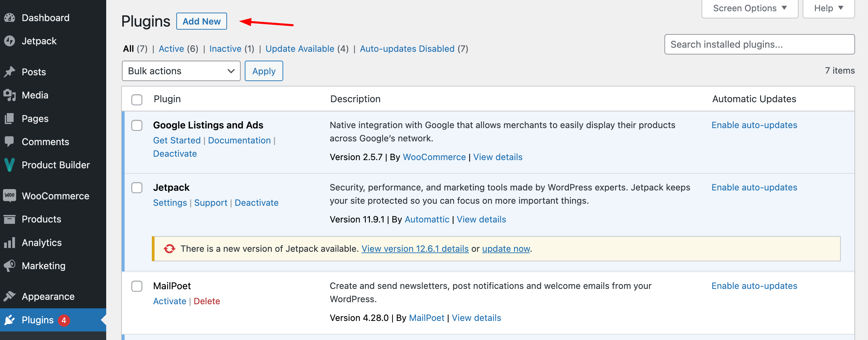
Task: Open the Automattic author link
Action: pos(427,219)
